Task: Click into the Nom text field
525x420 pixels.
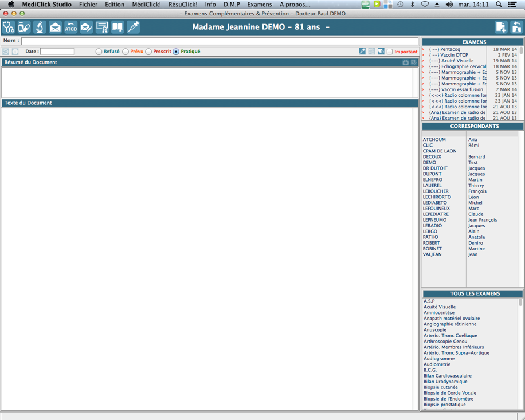Action: click(220, 41)
